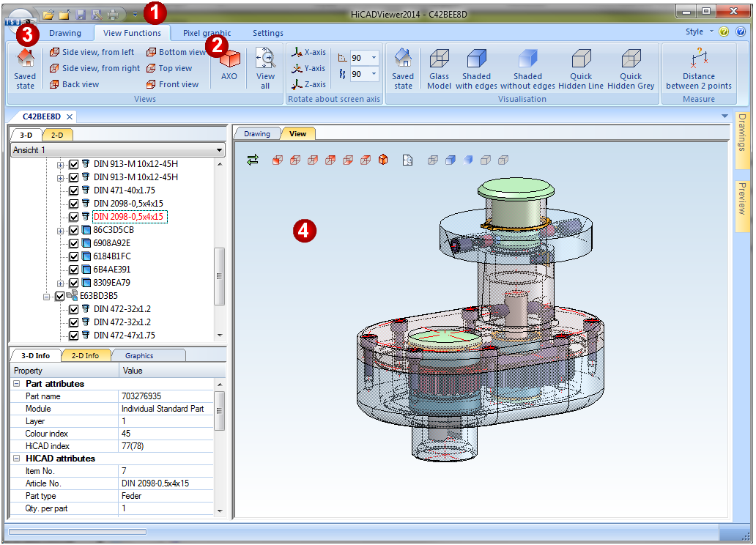
Task: Click Side view, from right in the ribbon
Action: 95,68
